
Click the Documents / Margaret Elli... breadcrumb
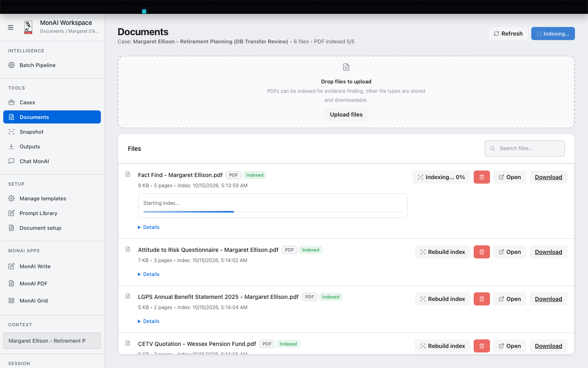tap(69, 31)
